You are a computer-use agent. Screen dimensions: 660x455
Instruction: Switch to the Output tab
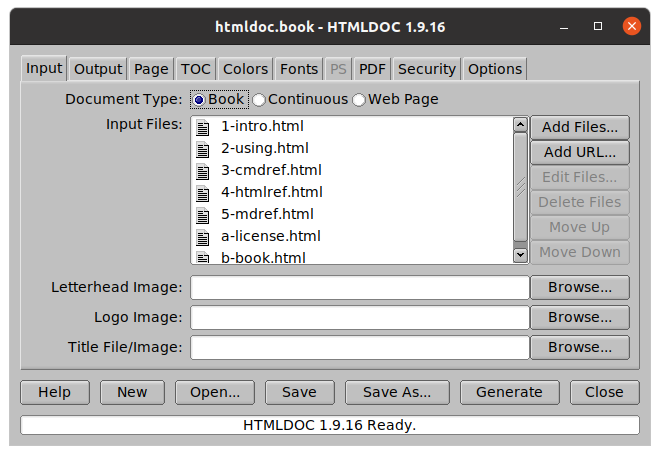pos(98,69)
